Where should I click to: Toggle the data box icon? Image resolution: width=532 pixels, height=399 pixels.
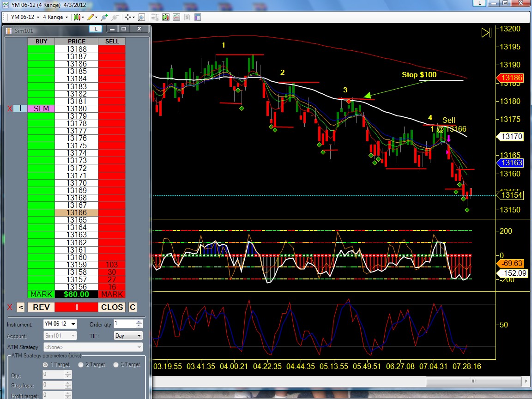point(155,17)
